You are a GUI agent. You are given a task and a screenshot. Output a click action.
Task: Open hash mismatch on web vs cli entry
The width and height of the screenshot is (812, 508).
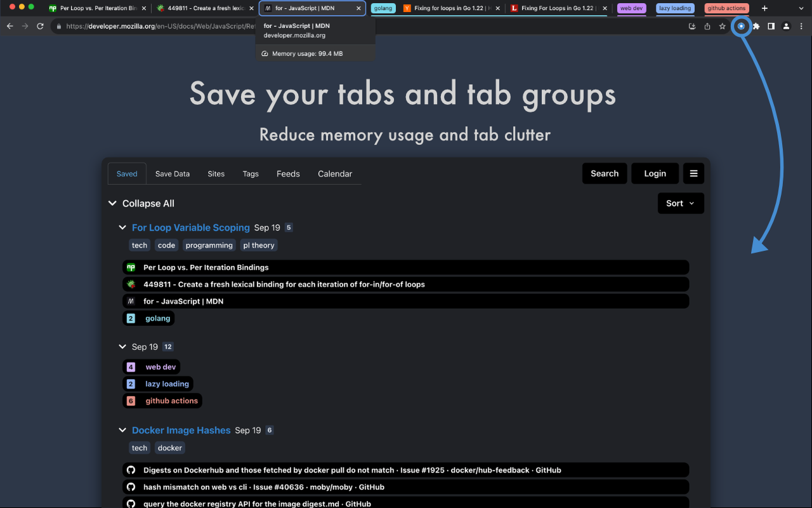tap(405, 487)
